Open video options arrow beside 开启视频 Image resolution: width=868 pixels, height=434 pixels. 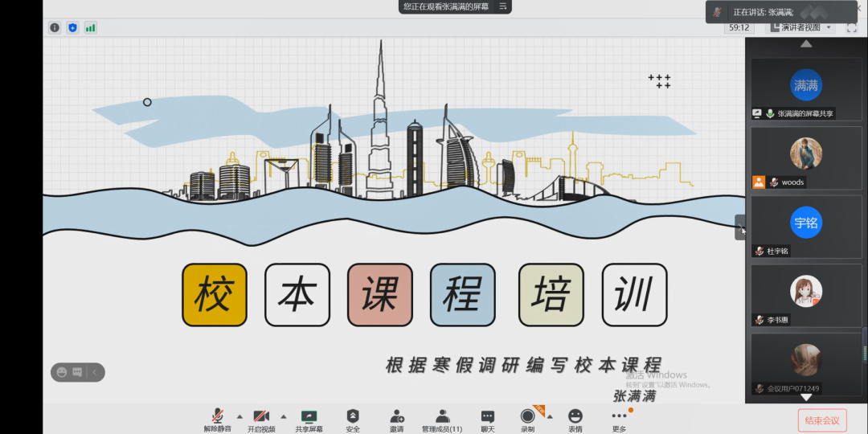(283, 416)
